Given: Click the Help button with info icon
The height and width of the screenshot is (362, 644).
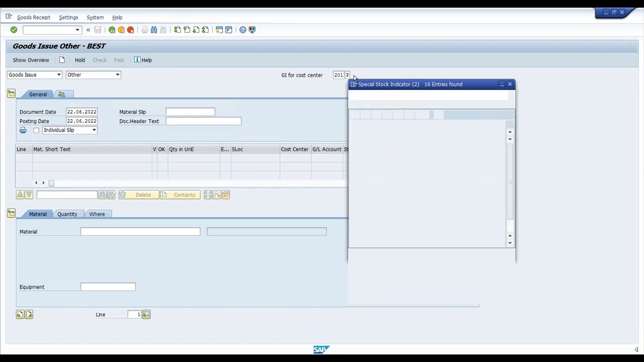Looking at the screenshot, I should [143, 60].
